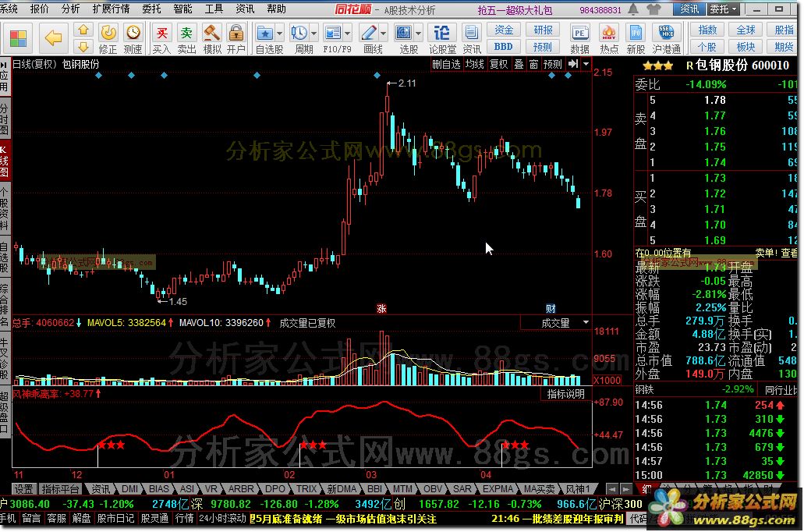
Task: Open the 模拟 gavel simulation icon
Action: 212,38
